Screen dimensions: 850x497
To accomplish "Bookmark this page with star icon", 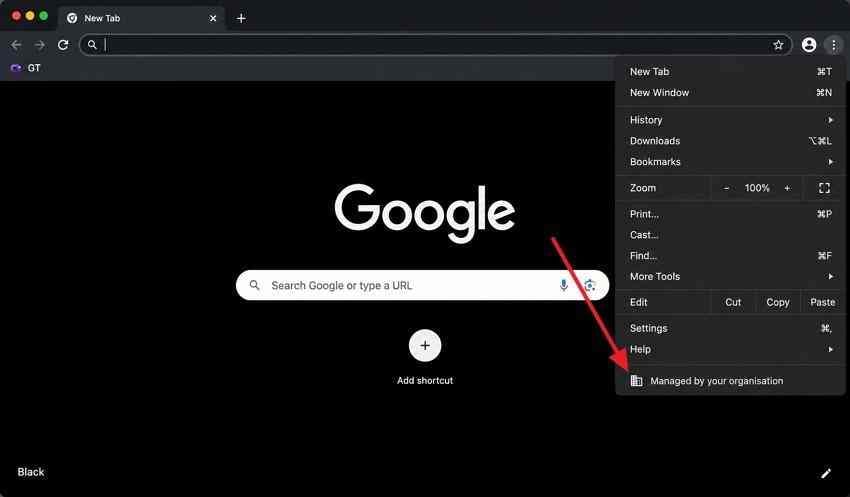I will pyautogui.click(x=778, y=45).
